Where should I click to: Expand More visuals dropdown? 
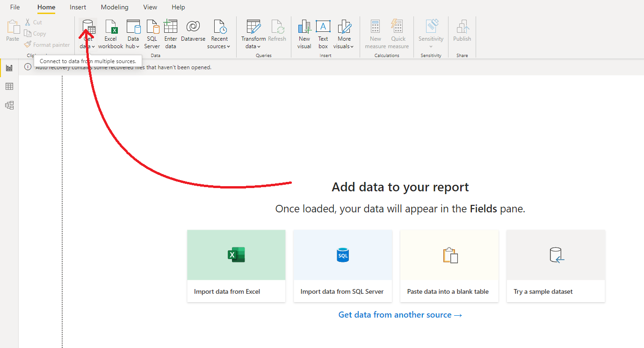[344, 46]
